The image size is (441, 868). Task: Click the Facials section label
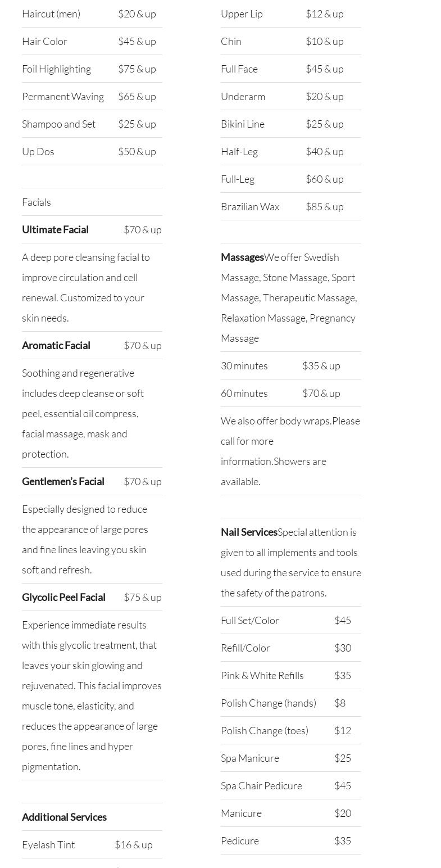click(37, 202)
